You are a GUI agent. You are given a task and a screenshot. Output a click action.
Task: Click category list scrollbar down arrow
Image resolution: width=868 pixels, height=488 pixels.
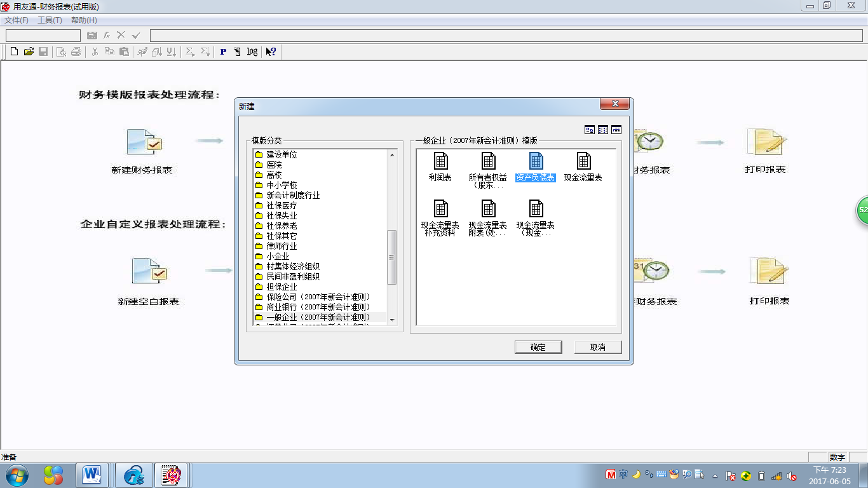(392, 320)
